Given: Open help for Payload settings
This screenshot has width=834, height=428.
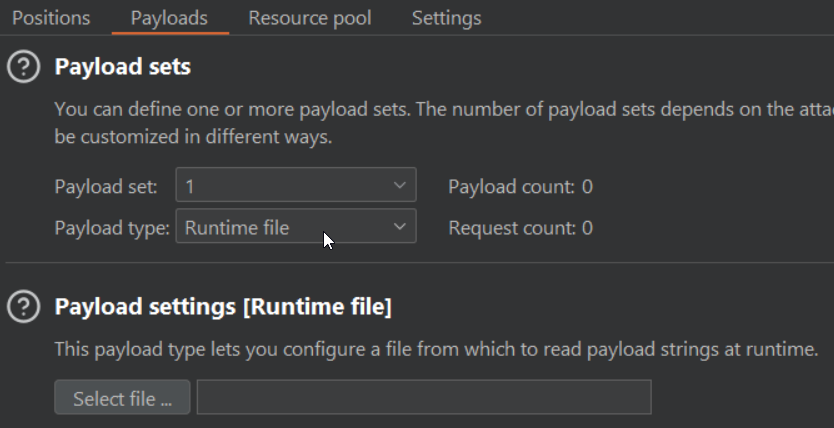Looking at the screenshot, I should click(x=23, y=307).
